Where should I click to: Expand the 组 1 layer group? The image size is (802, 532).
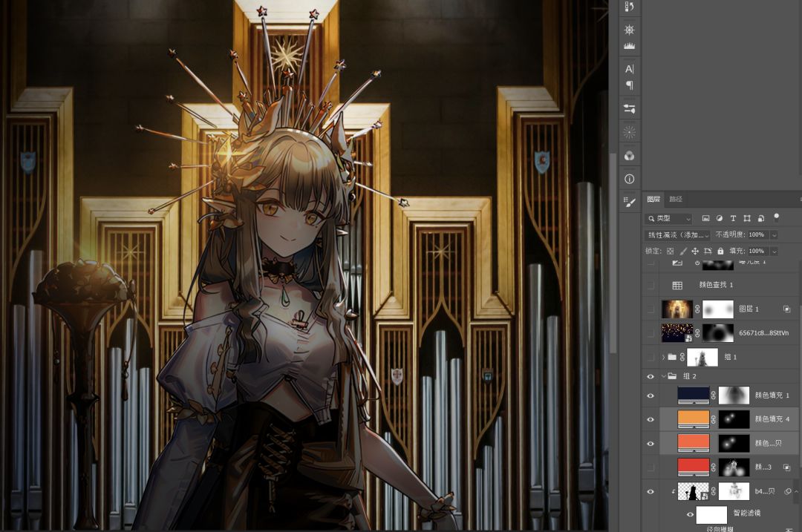click(x=663, y=358)
